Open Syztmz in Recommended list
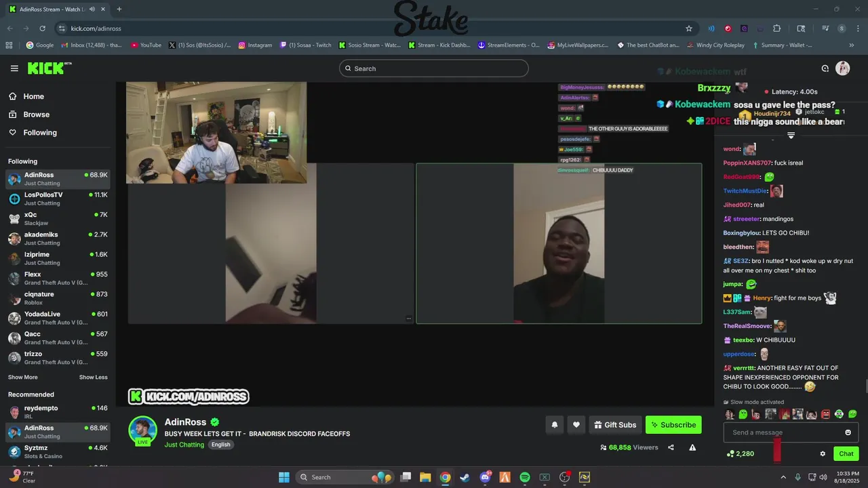 [x=58, y=451]
